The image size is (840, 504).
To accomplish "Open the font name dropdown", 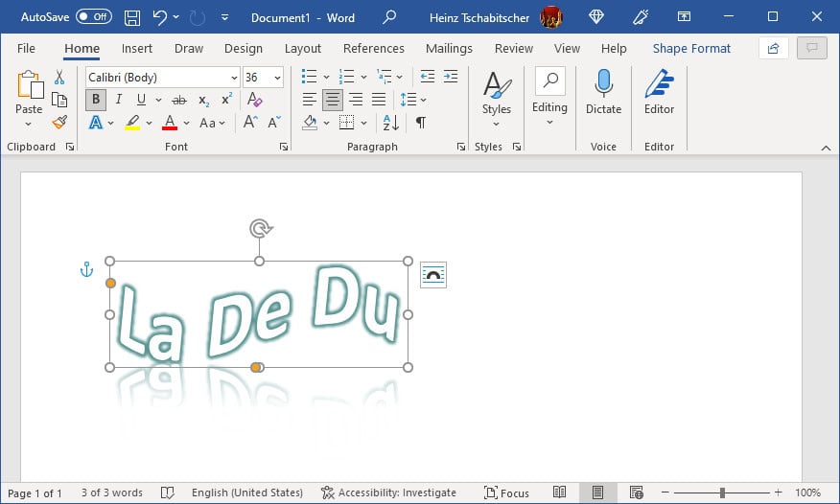I will [234, 78].
